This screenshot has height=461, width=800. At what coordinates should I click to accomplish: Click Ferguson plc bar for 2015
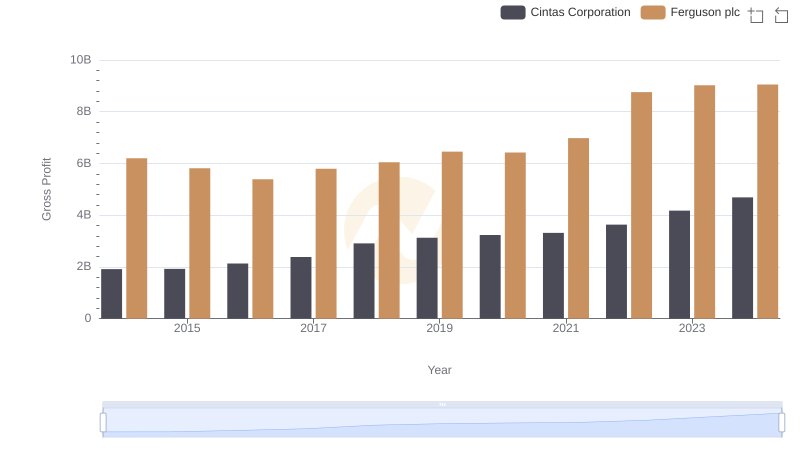(199, 243)
